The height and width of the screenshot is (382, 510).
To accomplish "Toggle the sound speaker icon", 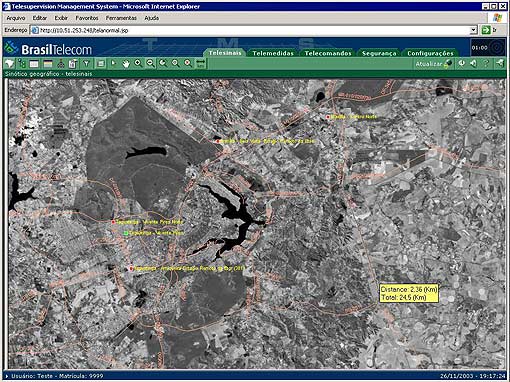I will click(474, 63).
